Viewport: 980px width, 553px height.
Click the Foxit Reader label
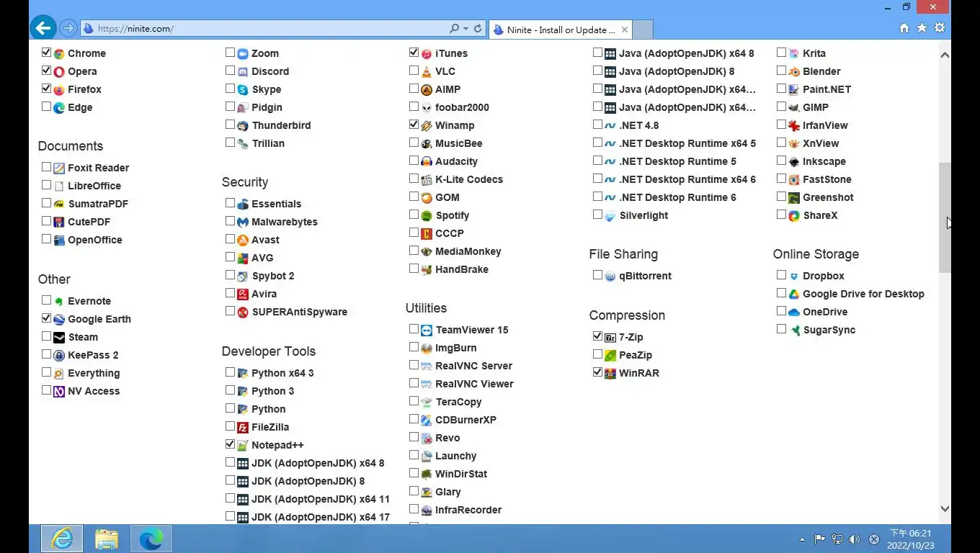coord(98,168)
